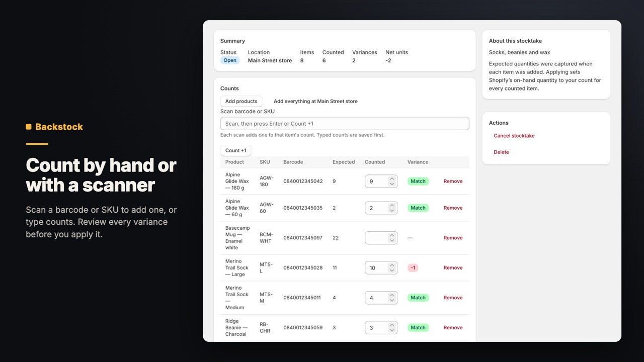The height and width of the screenshot is (362, 644).
Task: Click the -1 variance badge
Action: [x=413, y=268]
